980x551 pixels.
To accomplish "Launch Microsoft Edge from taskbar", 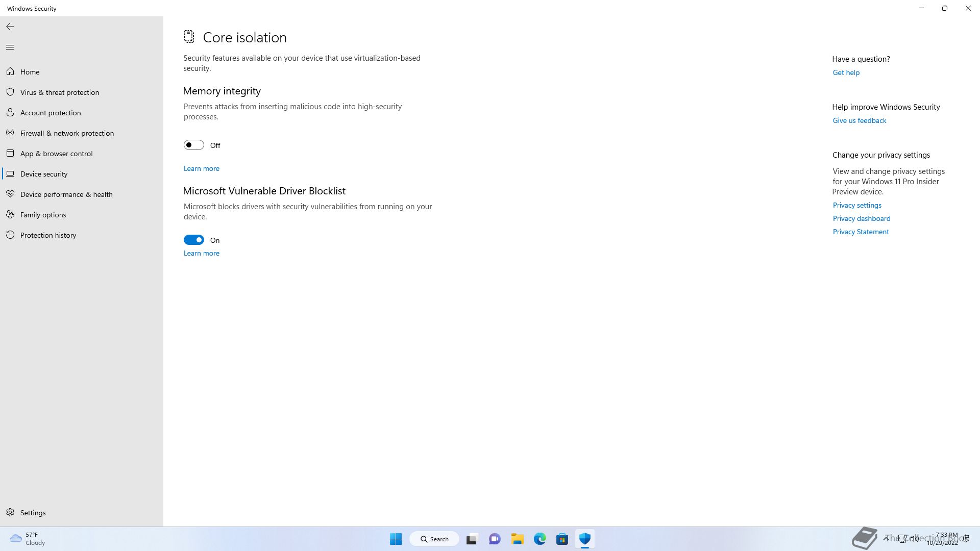I will point(540,539).
